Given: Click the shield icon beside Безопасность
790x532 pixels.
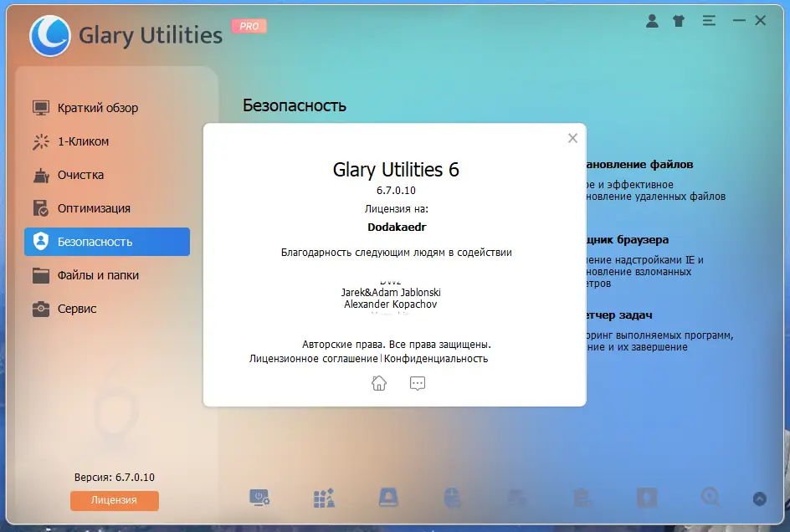Looking at the screenshot, I should (41, 242).
